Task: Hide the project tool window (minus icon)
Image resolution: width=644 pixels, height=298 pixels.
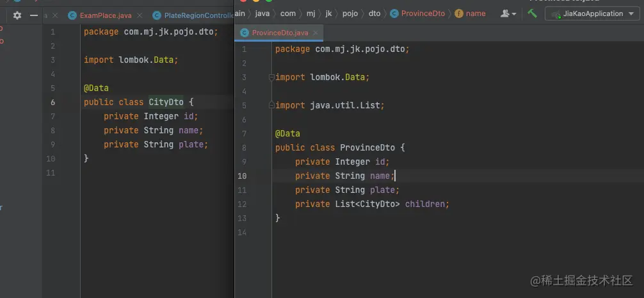Action: pos(34,15)
